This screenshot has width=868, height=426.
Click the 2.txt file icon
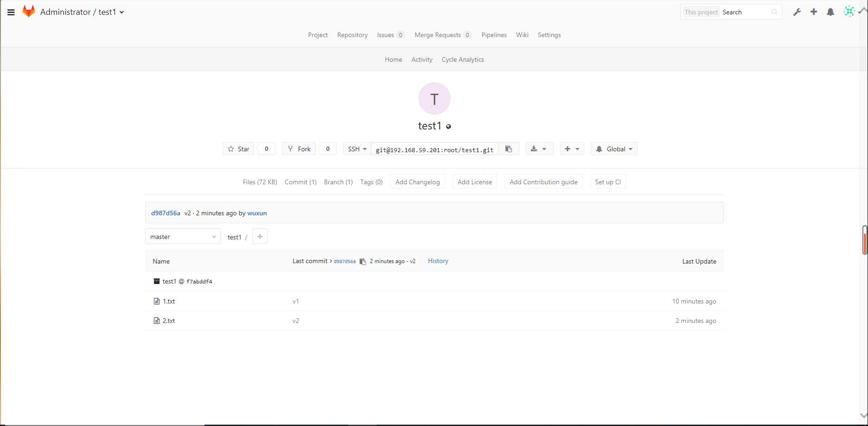click(x=157, y=321)
